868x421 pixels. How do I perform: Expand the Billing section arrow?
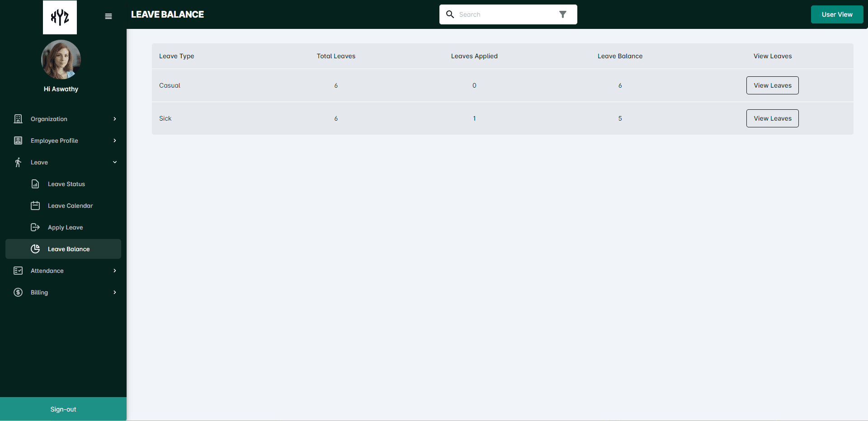tap(115, 292)
